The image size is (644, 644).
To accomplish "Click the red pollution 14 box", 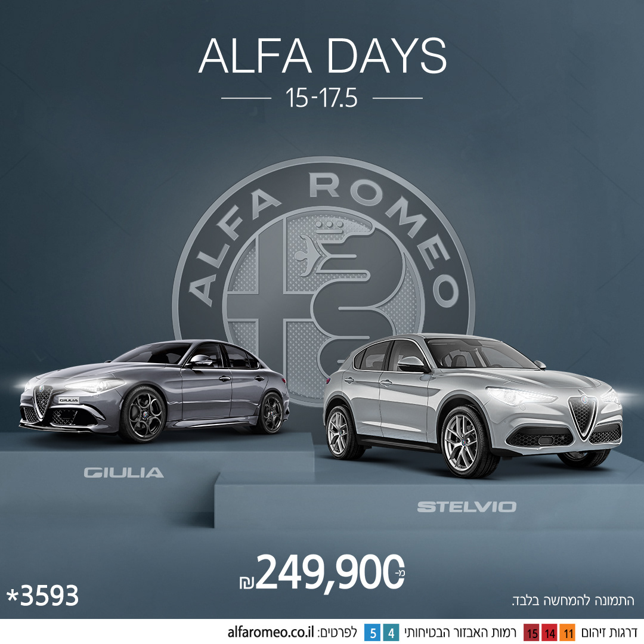I will pyautogui.click(x=550, y=633).
